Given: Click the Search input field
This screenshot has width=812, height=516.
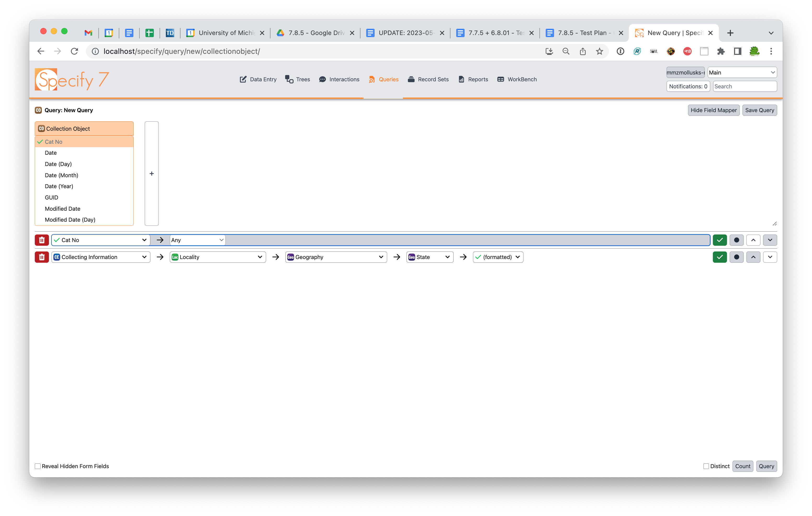Looking at the screenshot, I should pos(745,86).
